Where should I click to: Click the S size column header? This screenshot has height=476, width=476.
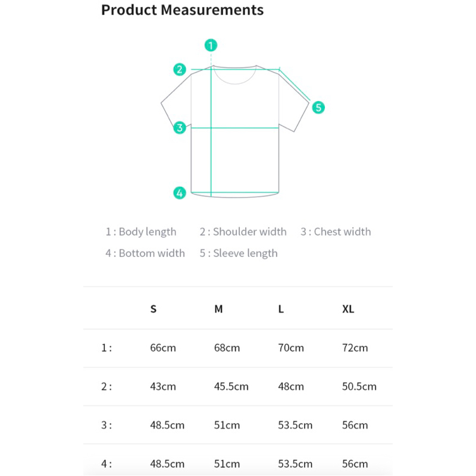tap(154, 309)
